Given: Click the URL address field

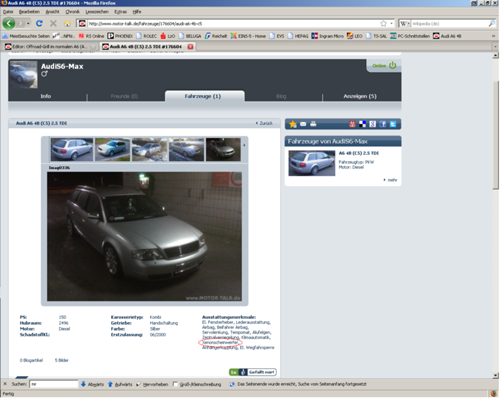Looking at the screenshot, I should (x=233, y=24).
